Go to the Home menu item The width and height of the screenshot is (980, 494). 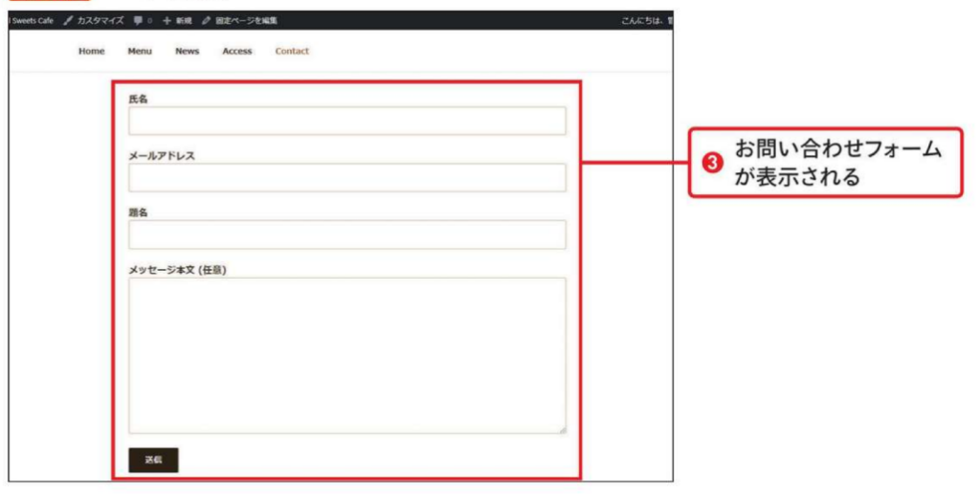click(x=91, y=52)
